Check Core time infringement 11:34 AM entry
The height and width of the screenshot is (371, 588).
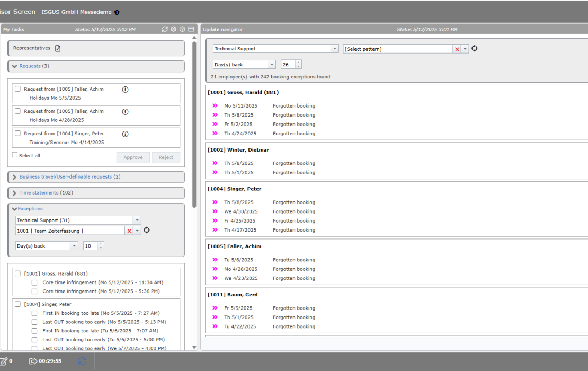coord(34,282)
